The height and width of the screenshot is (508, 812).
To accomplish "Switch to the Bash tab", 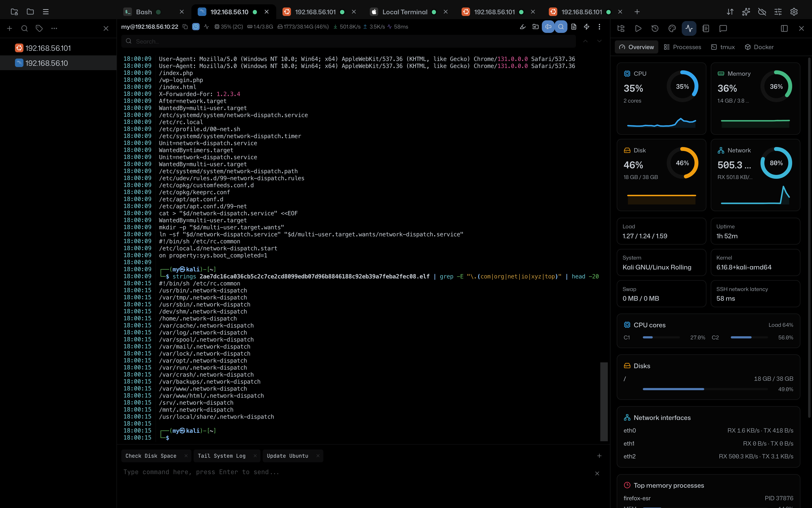I will pos(154,12).
